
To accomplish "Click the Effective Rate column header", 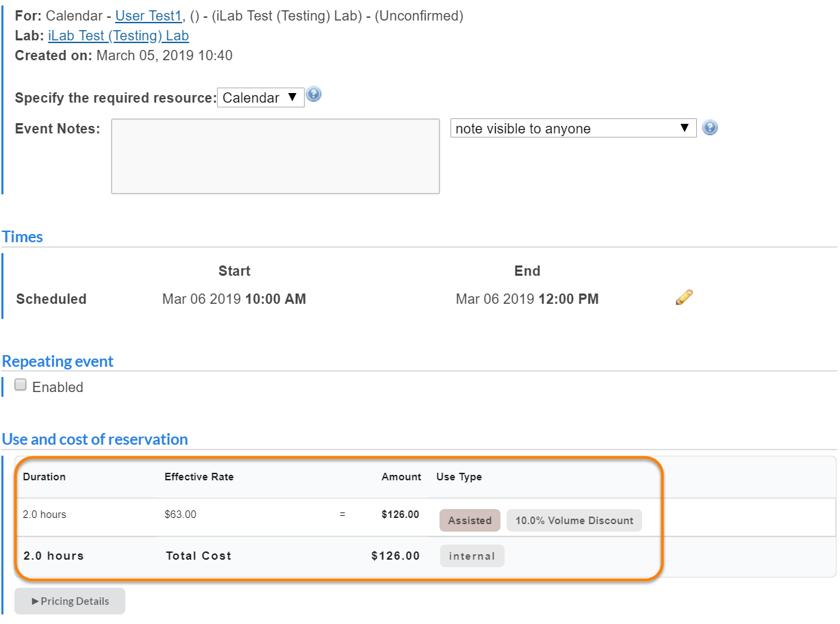I will click(x=199, y=477).
